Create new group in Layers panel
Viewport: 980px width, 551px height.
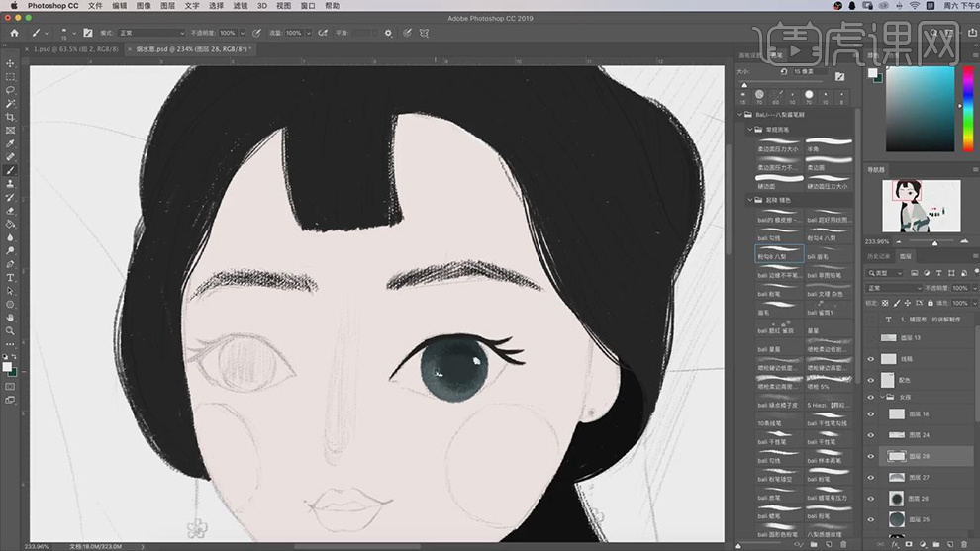pos(935,545)
